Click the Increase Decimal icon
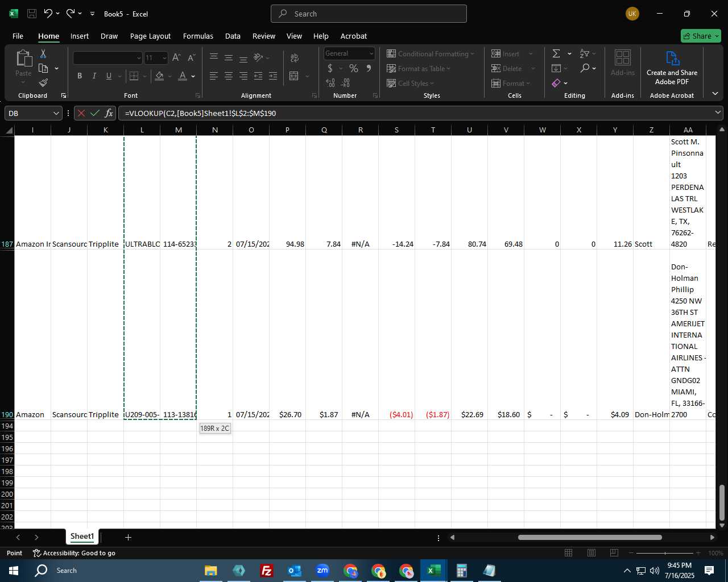This screenshot has height=582, width=728. pos(330,83)
